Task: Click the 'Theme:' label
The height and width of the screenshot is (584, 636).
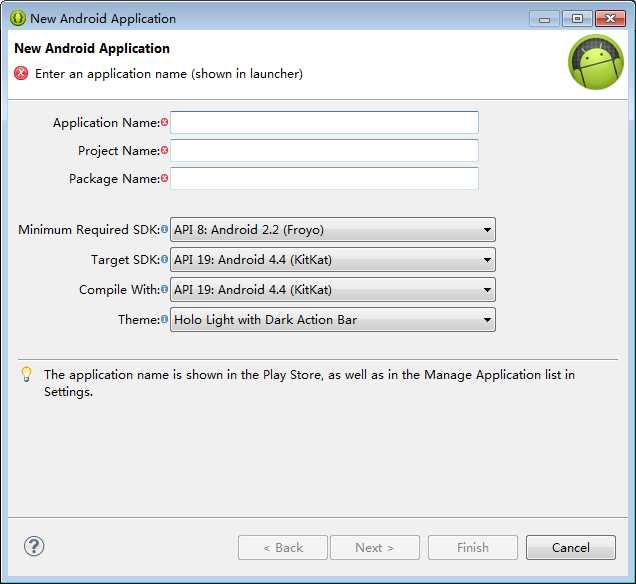Action: (139, 320)
